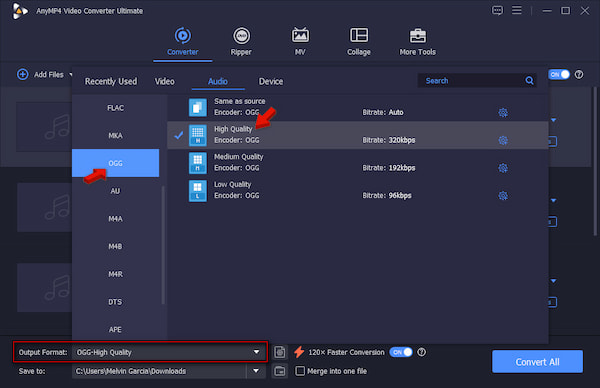Expand the Save to path dropdown
This screenshot has width=600, height=388.
pyautogui.click(x=256, y=371)
